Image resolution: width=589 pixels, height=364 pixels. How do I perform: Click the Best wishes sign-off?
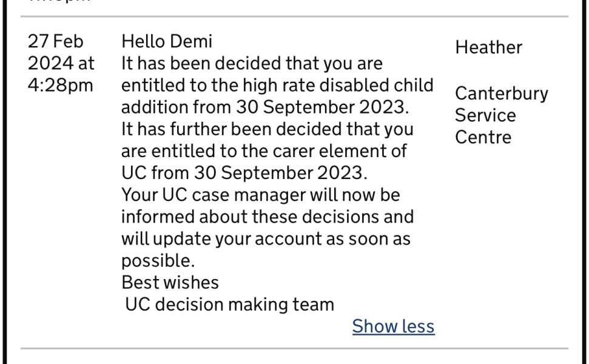tap(170, 283)
